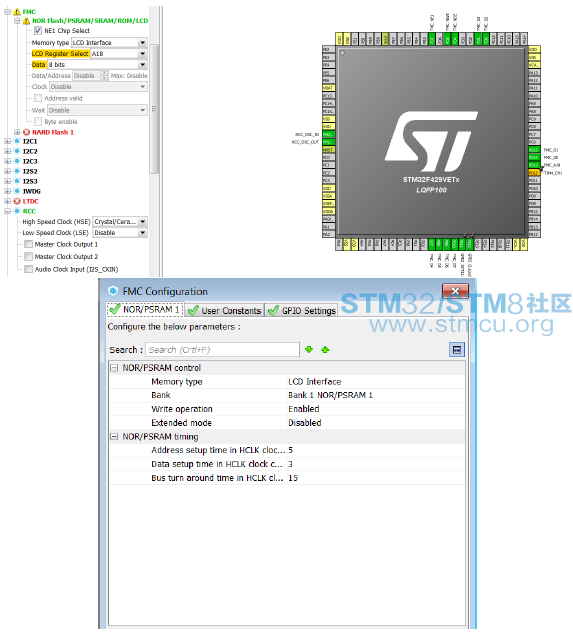Click Data/Address stepper up arrow

pyautogui.click(x=105, y=73)
